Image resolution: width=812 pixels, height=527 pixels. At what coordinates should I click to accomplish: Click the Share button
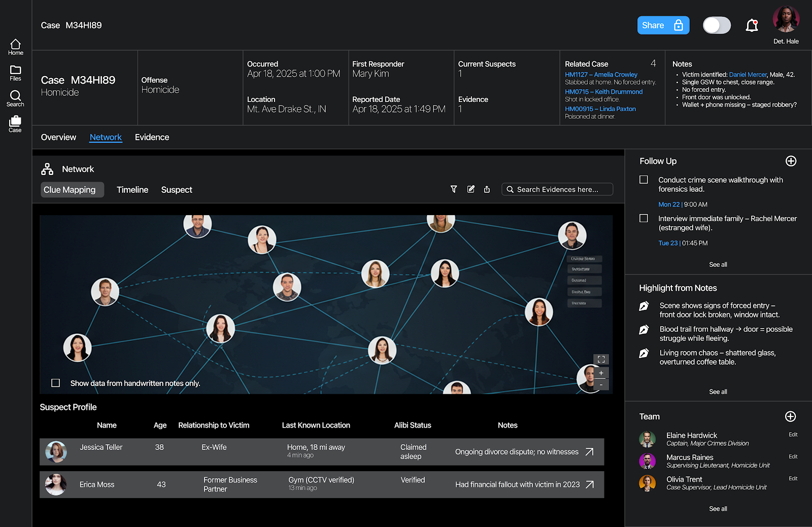tap(663, 25)
